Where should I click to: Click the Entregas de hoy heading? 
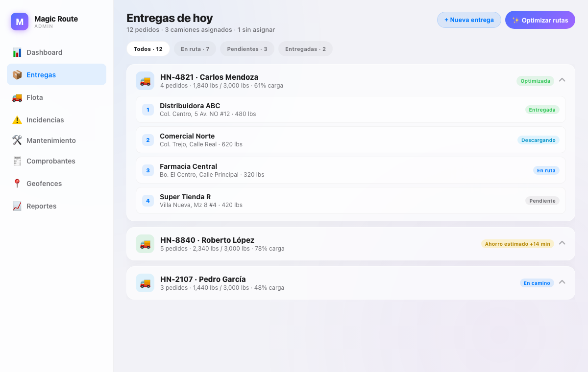pyautogui.click(x=170, y=18)
